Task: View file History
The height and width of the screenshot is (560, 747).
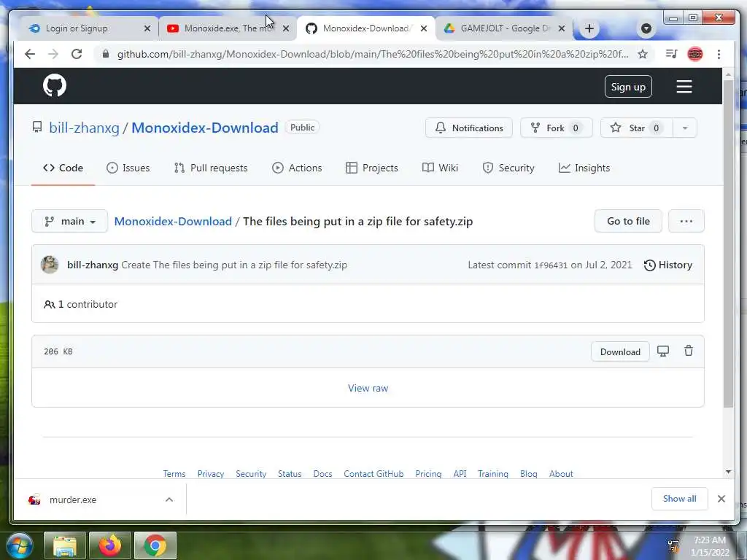Action: [x=668, y=265]
